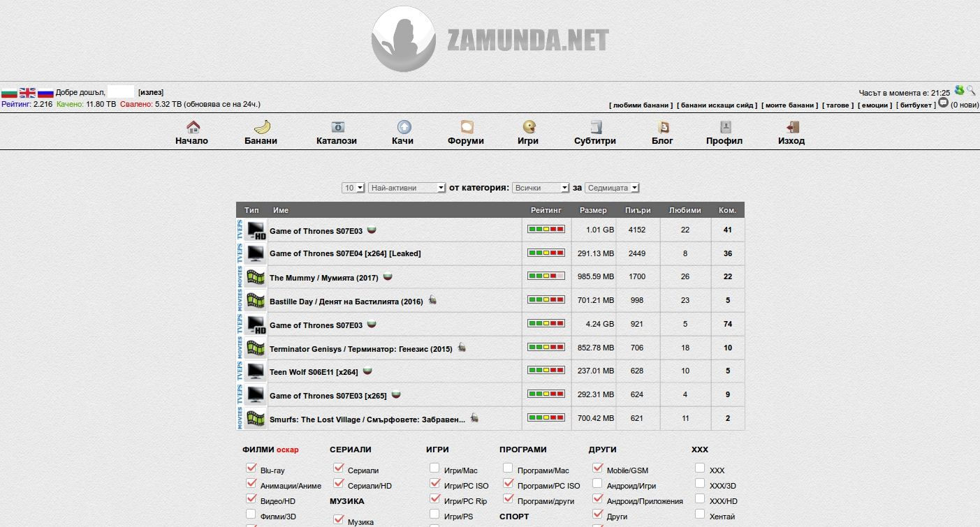Viewport: 980px width, 527px height.
Task: Click flag badge beside Game of Thrones S07E03 [x265]
Action: coord(396,394)
